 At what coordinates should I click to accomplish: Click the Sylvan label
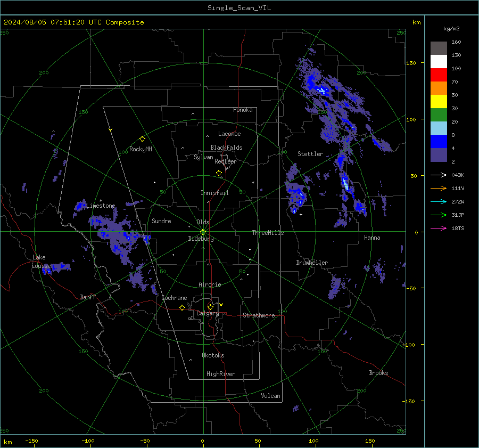(203, 158)
